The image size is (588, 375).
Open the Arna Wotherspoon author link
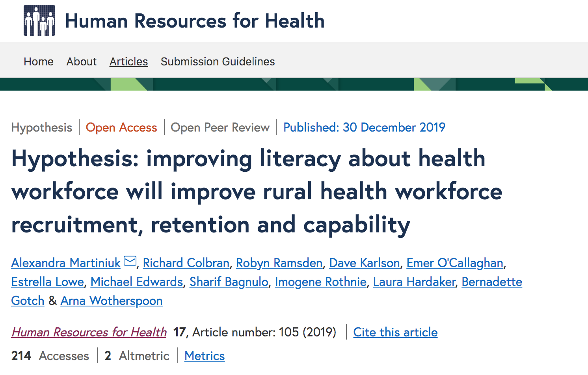[x=112, y=301]
